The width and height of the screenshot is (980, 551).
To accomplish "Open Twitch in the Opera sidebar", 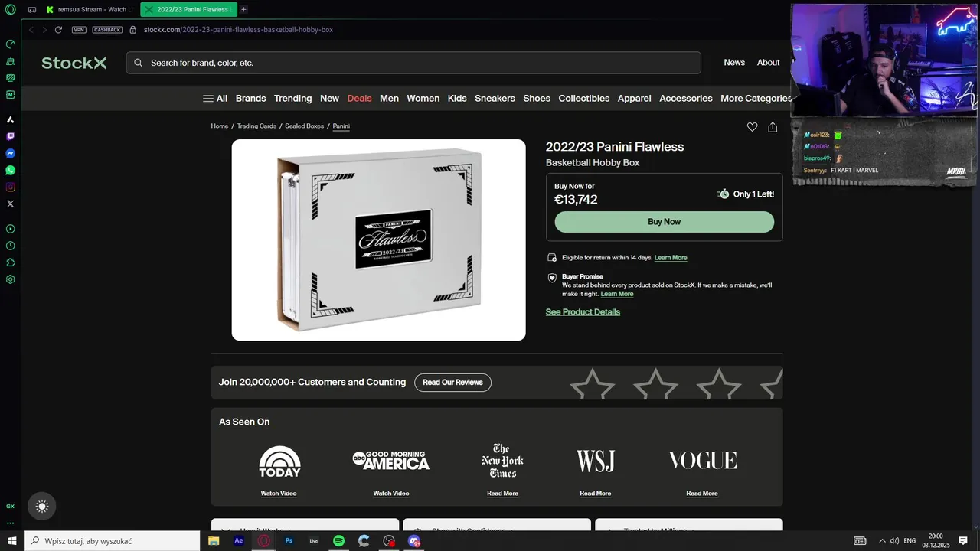I will pyautogui.click(x=10, y=137).
